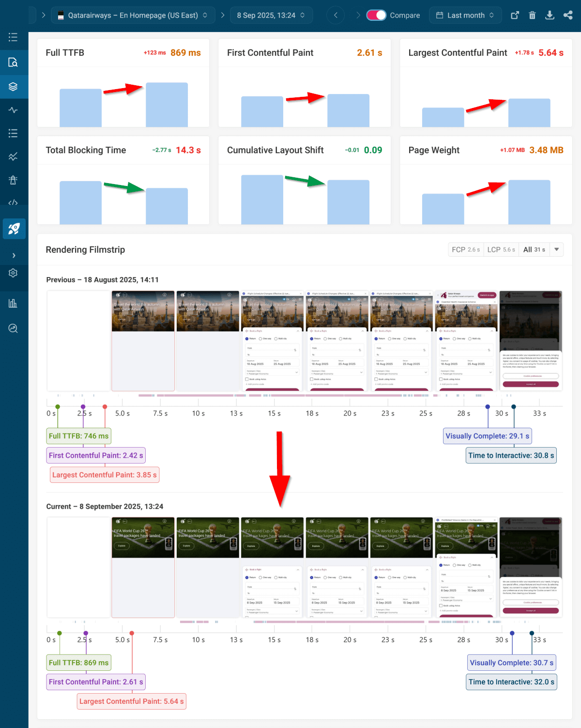
Task: Switch filmstrip view to FCP 2.6s
Action: 465,249
